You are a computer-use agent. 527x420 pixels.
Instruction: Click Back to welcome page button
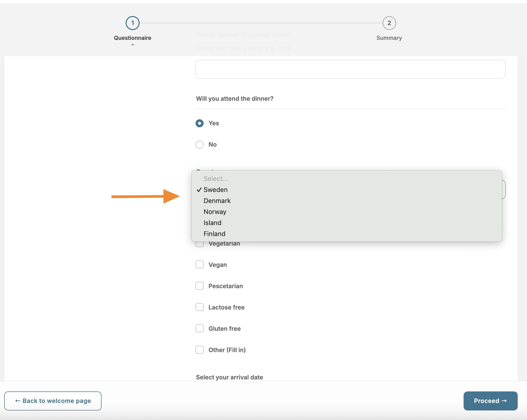point(53,401)
